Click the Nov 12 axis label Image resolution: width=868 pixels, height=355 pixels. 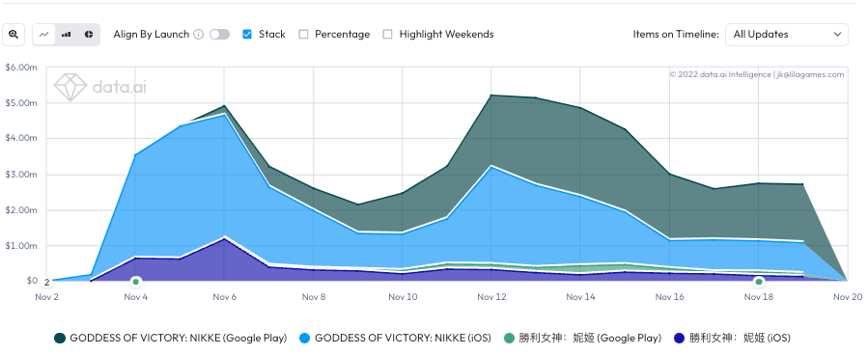coord(491,297)
